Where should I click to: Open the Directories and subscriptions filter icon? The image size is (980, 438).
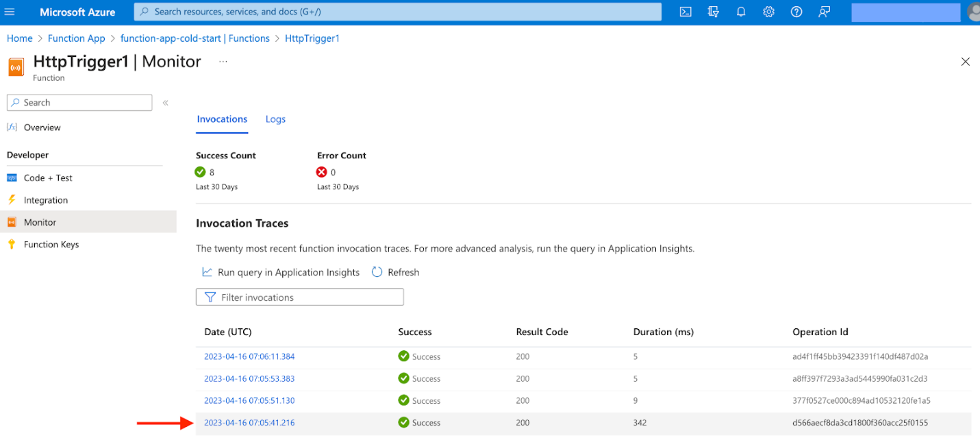click(714, 12)
